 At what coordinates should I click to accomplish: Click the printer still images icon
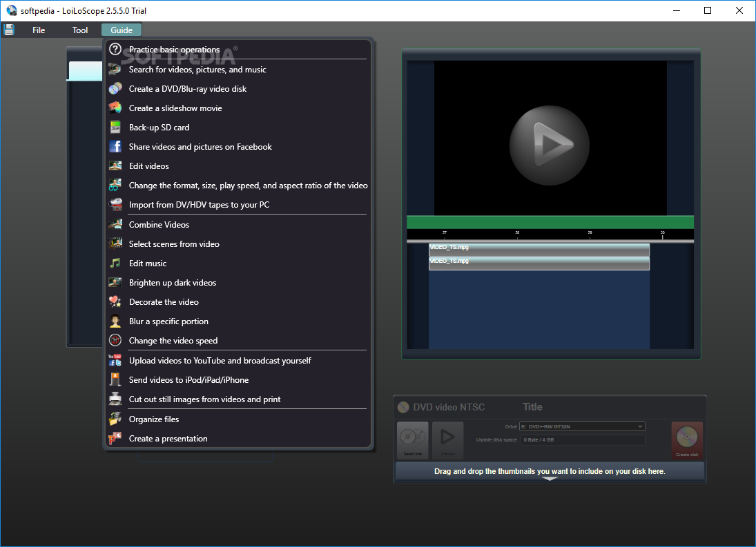click(115, 399)
